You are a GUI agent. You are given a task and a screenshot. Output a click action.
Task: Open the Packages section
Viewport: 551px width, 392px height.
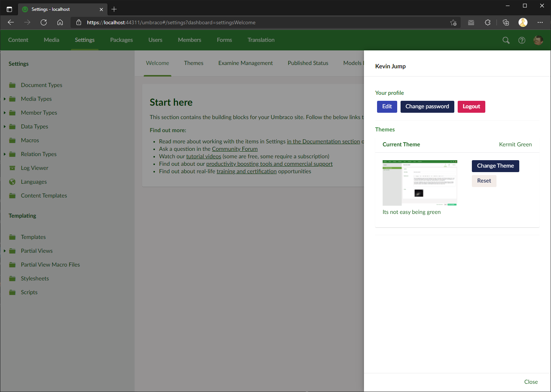tap(121, 40)
